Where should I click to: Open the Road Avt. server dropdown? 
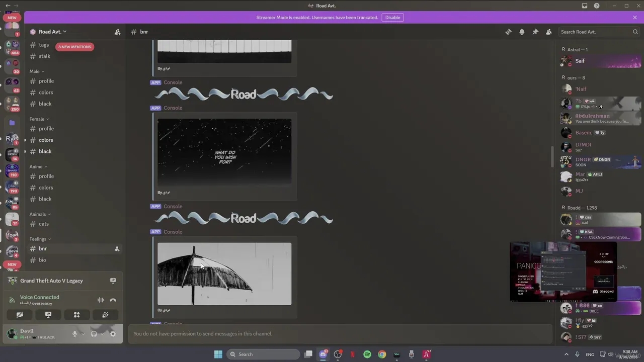coord(52,32)
